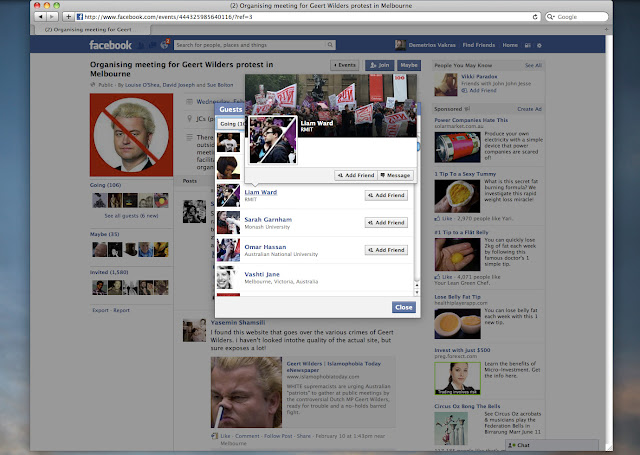Select the Safari tab Organising meeting for Geert
Screen dimensions: 640x455
point(91,29)
